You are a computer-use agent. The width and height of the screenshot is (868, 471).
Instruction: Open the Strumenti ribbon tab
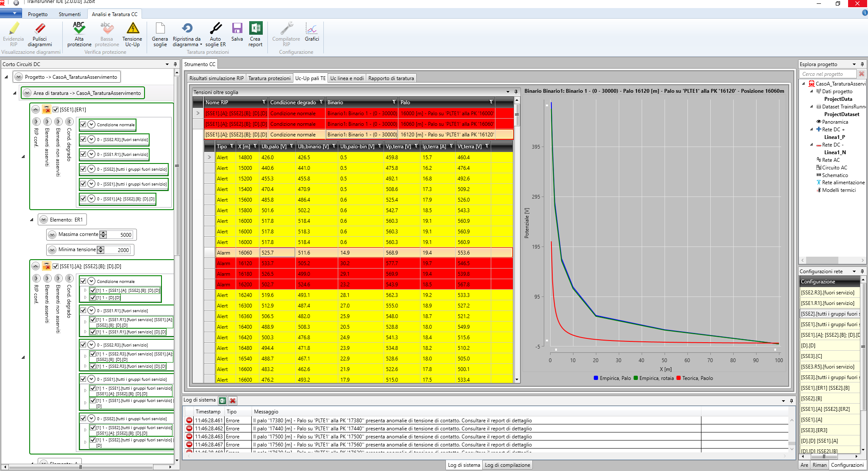point(70,14)
